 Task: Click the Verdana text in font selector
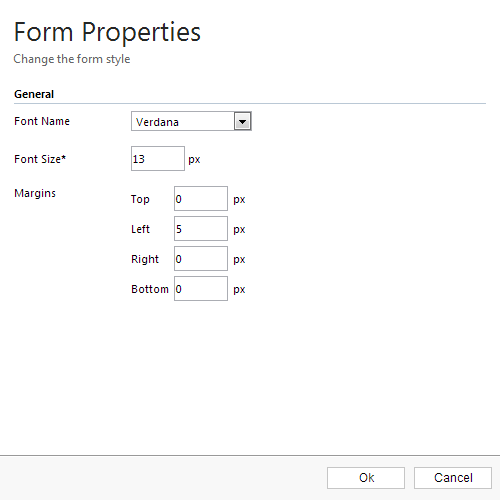click(x=157, y=122)
